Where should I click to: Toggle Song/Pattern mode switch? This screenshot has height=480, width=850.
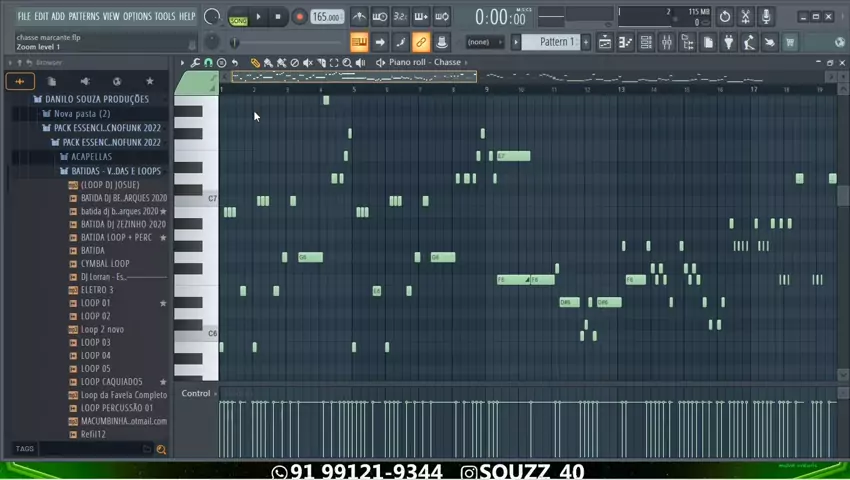pyautogui.click(x=238, y=17)
